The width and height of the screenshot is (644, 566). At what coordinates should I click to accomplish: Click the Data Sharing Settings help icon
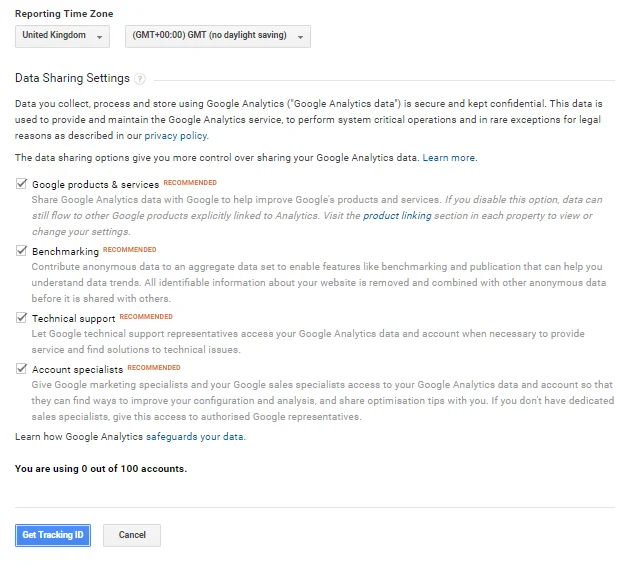(141, 79)
